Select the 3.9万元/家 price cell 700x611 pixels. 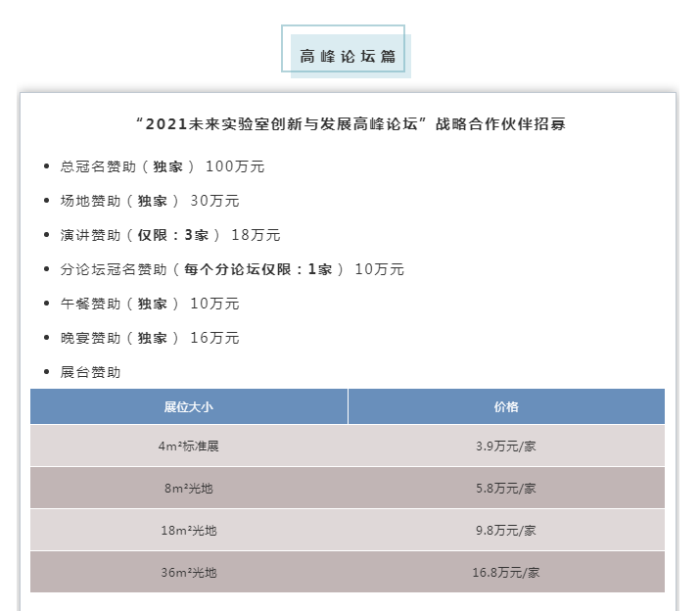506,446
